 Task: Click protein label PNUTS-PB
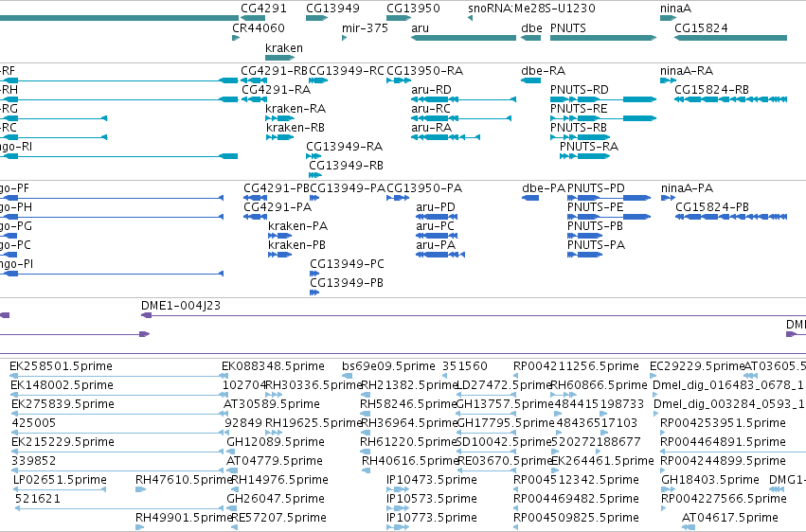point(595,226)
